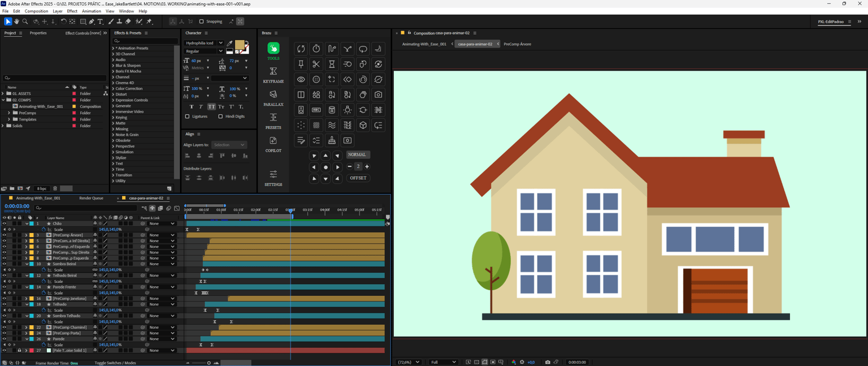
Task: Expand the Blur & Sharpen effects category
Action: pyautogui.click(x=113, y=66)
